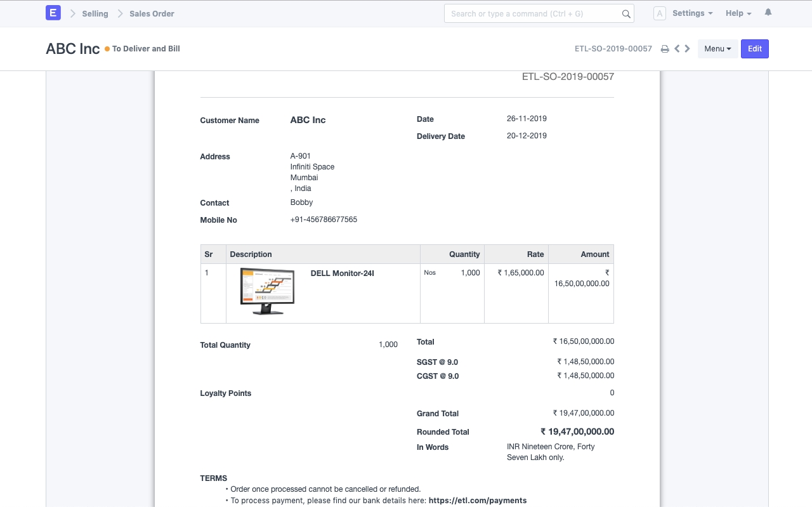The width and height of the screenshot is (812, 507).
Task: Click the ABC Inc page title
Action: pos(73,49)
